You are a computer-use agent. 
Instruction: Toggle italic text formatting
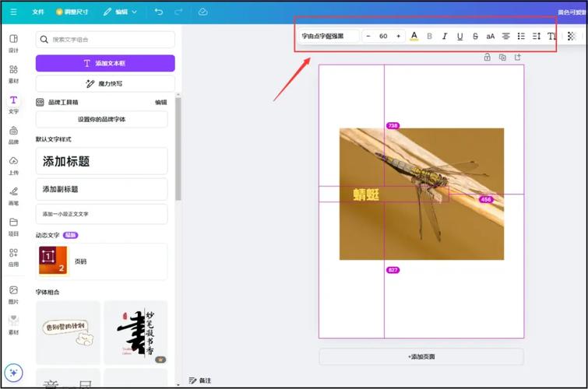coord(445,37)
